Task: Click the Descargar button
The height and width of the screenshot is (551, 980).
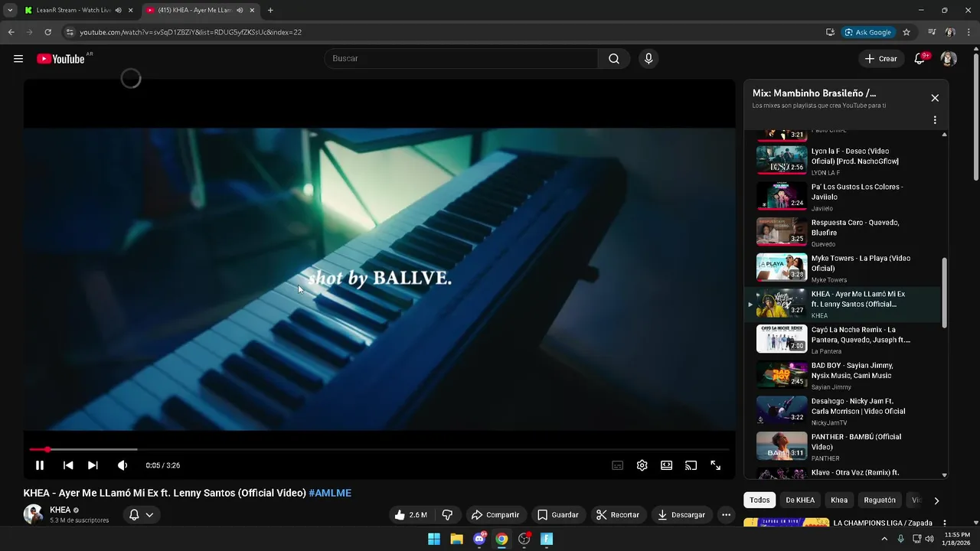Action: click(x=681, y=515)
